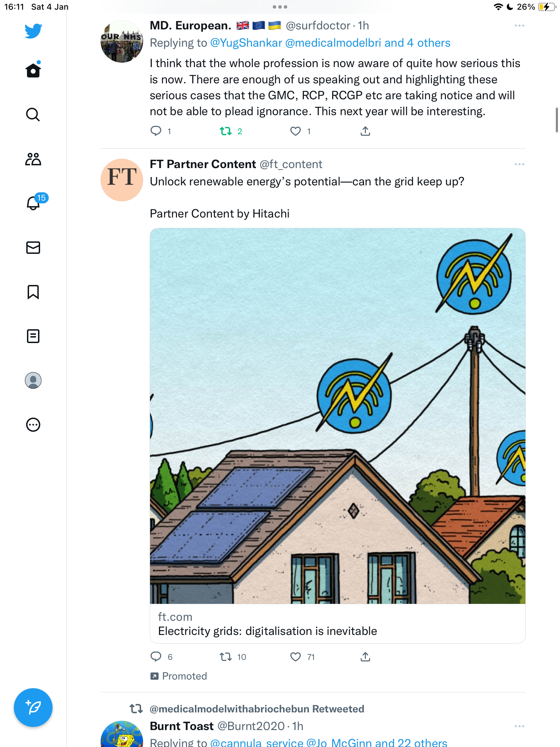Screen dimensions: 560x747
Task: Tap the Twitter bird logo
Action: pyautogui.click(x=33, y=31)
